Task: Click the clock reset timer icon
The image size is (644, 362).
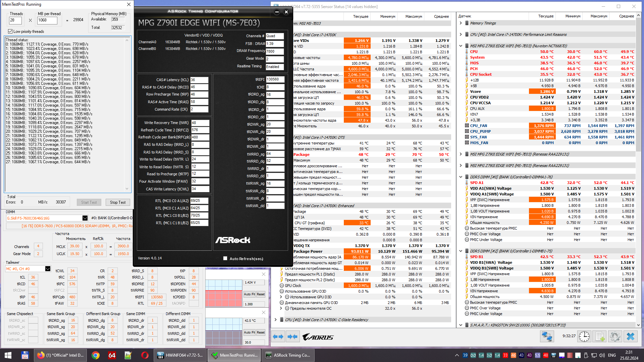Action: (x=584, y=336)
